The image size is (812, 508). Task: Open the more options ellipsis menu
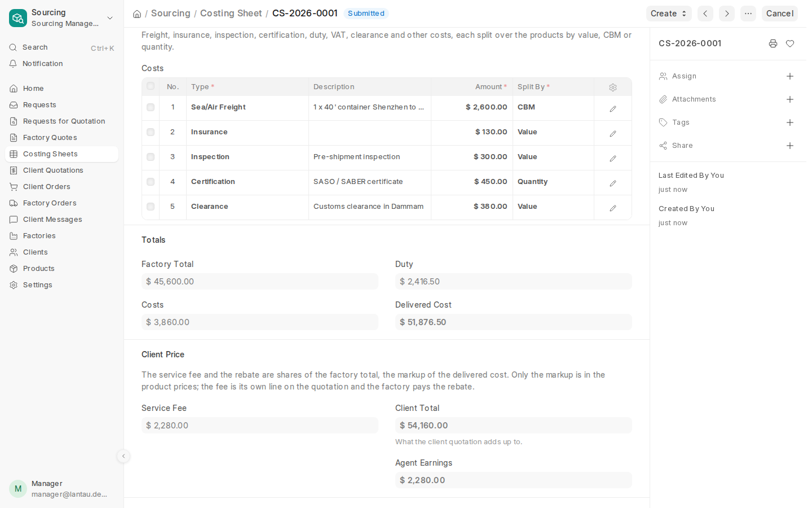pyautogui.click(x=748, y=14)
